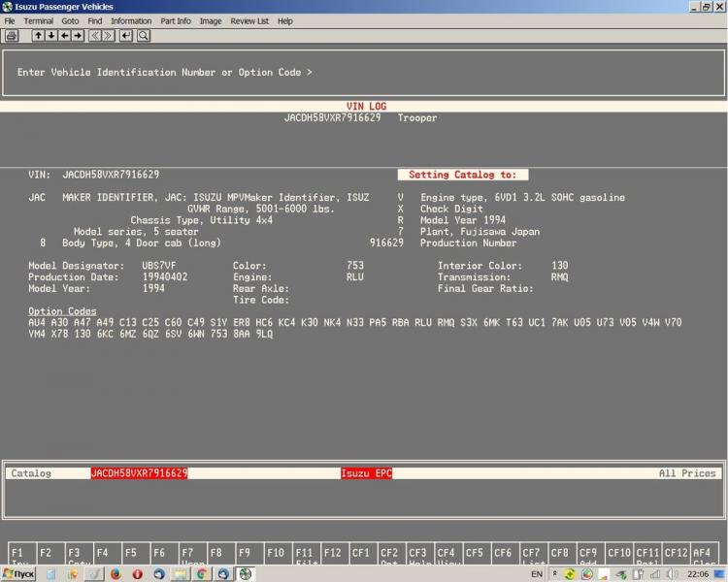Click the CF3 function key button
728x582 pixels.
tap(420, 553)
